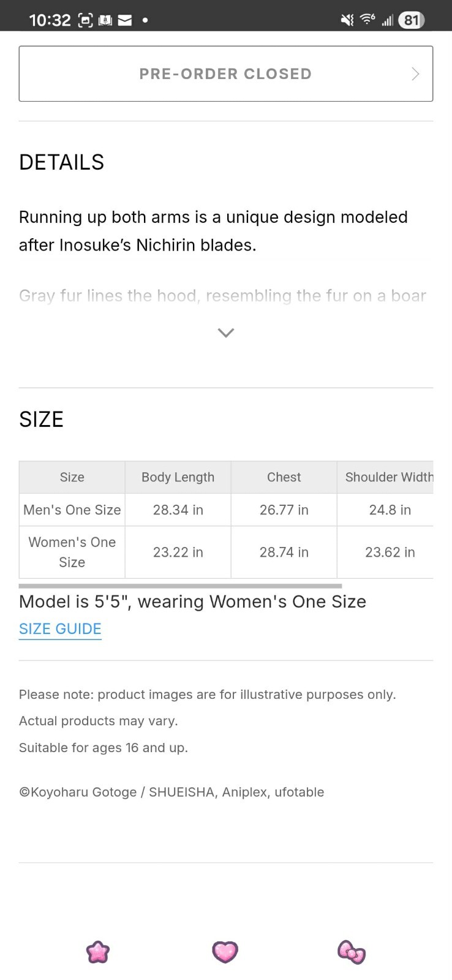The width and height of the screenshot is (452, 980).
Task: Select the Women's One Size row label
Action: [72, 552]
